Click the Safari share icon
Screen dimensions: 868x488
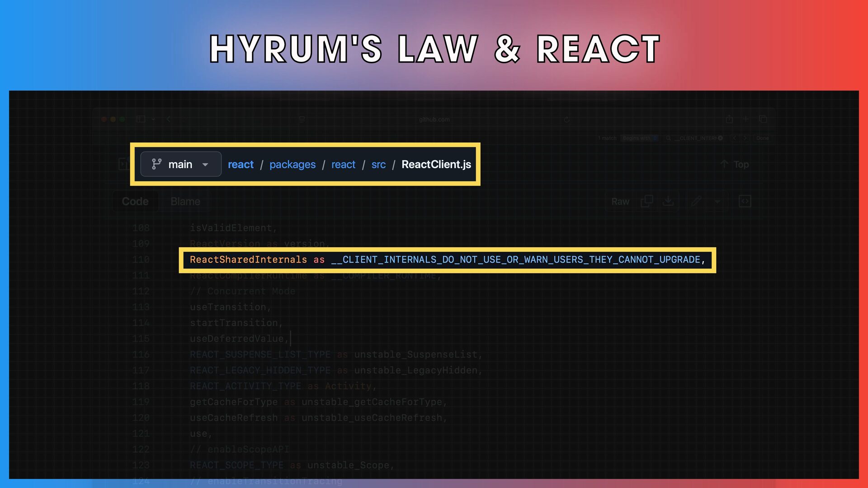pyautogui.click(x=729, y=119)
